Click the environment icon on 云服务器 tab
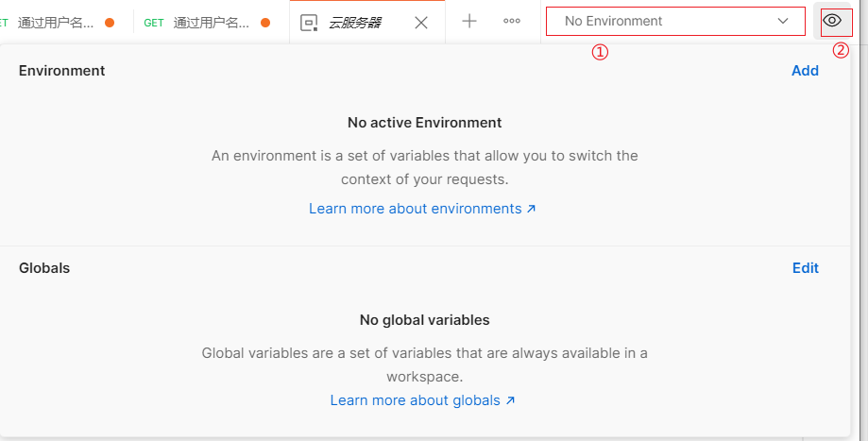 coord(309,23)
